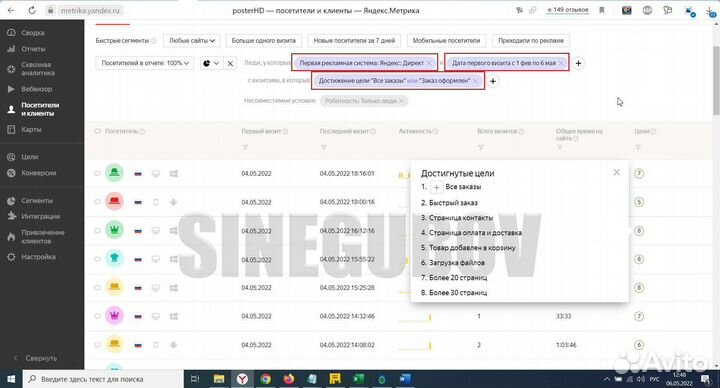
Task: Open goals badge 5 in 18:00:16 row
Action: click(x=639, y=202)
